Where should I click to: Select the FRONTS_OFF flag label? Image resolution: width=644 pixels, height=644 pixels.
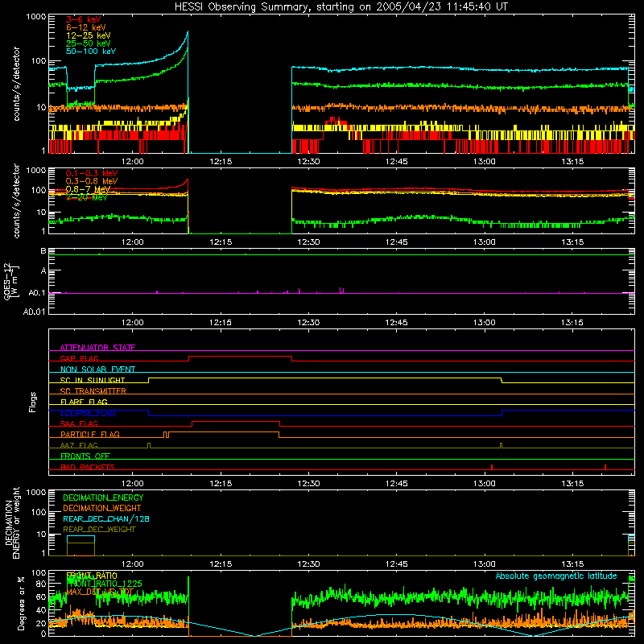pos(85,456)
